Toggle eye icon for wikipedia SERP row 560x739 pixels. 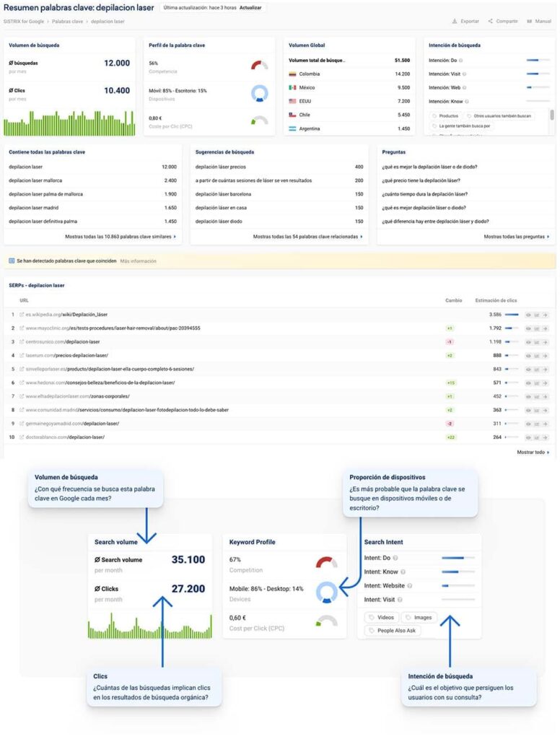click(528, 315)
